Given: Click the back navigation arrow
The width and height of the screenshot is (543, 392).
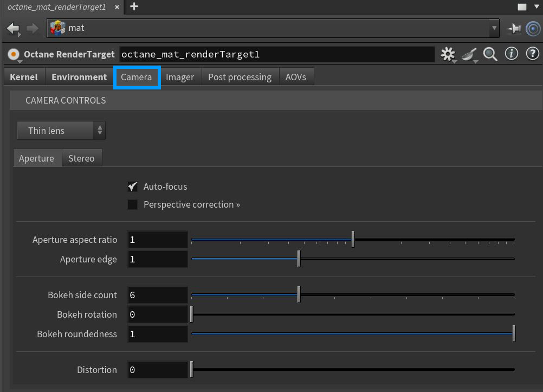Looking at the screenshot, I should coord(12,28).
